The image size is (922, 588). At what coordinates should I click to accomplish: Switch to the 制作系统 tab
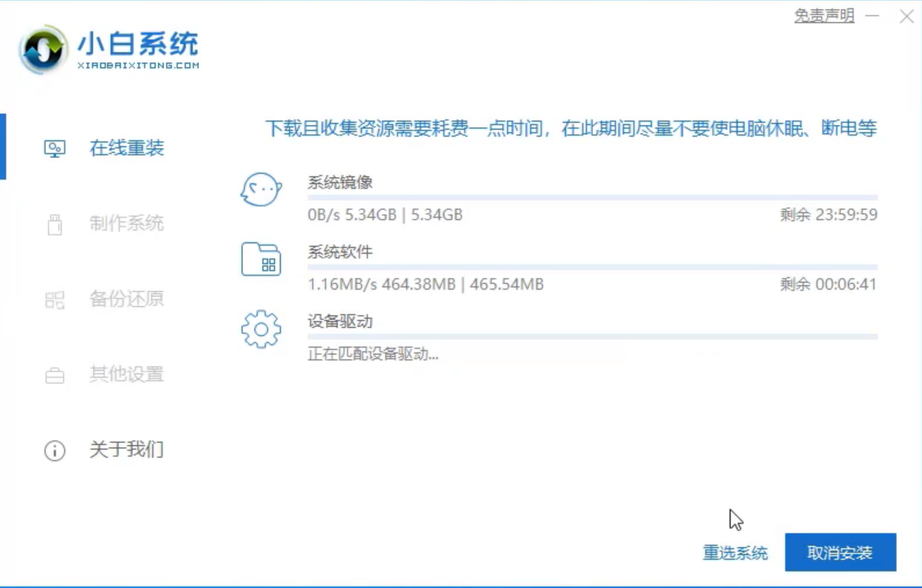point(127,224)
